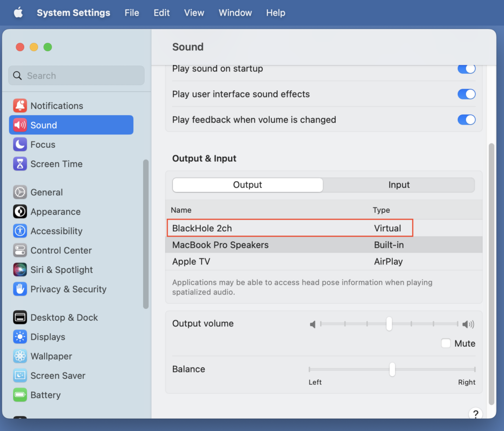The height and width of the screenshot is (431, 504).
Task: Select the Screen Saver icon
Action: click(x=20, y=375)
